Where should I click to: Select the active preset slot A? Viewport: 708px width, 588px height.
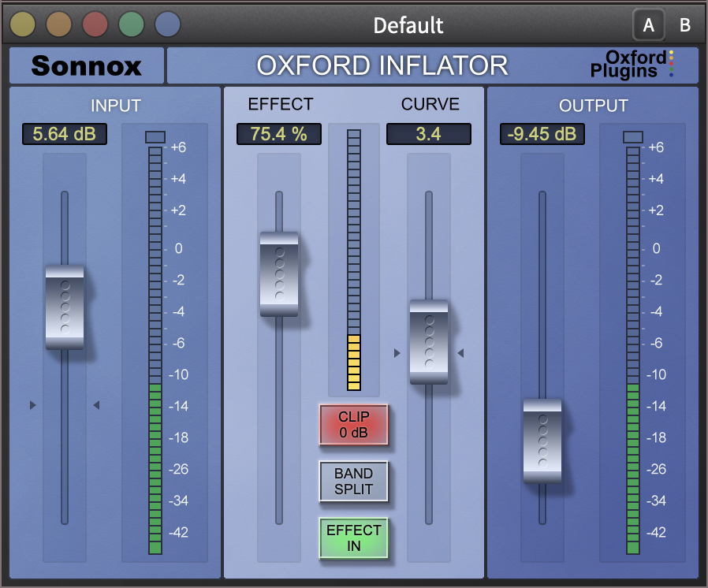(x=649, y=24)
